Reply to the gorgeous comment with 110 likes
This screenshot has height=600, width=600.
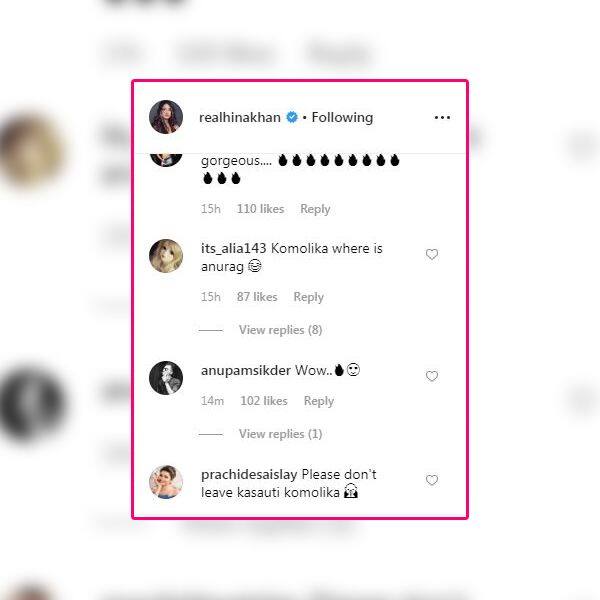coord(315,209)
